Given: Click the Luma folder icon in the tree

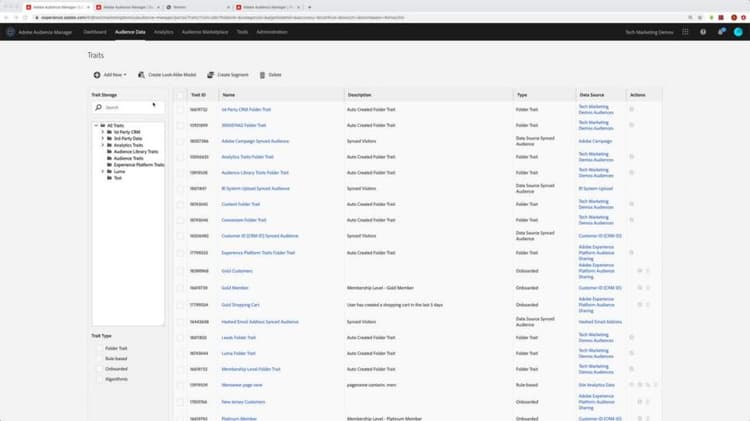Looking at the screenshot, I should point(110,171).
